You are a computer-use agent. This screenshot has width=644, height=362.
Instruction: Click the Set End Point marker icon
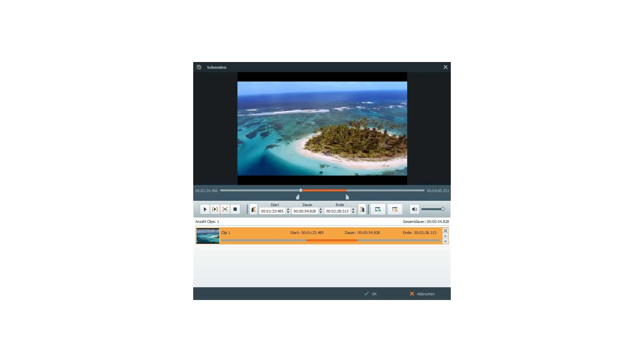[x=362, y=209]
